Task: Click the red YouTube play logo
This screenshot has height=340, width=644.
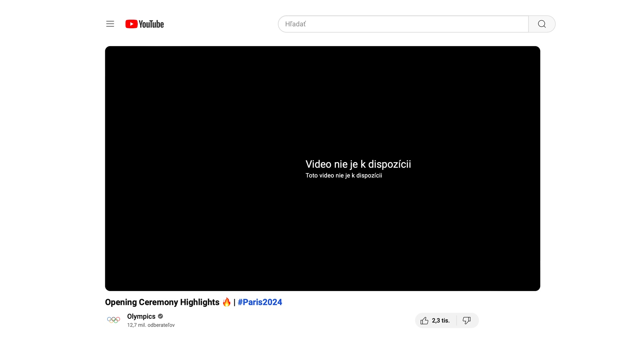Action: point(131,24)
